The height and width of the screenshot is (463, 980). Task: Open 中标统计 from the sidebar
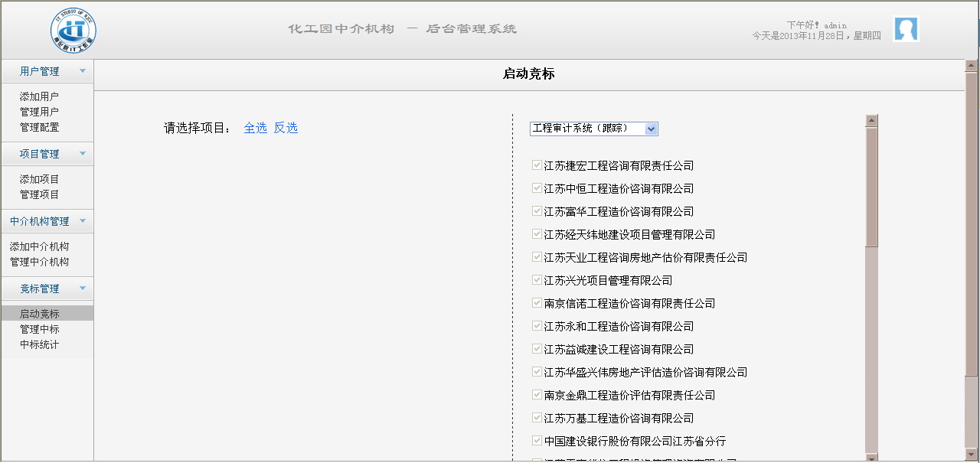click(39, 344)
